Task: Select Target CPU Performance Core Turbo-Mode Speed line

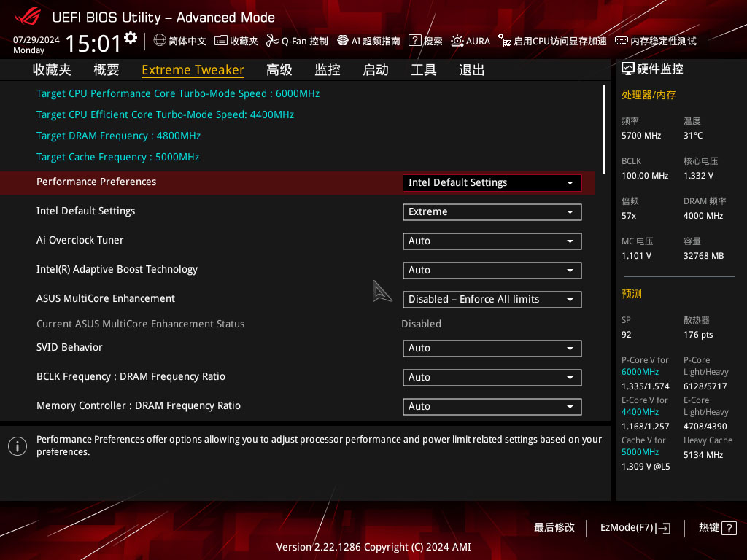Action: click(x=178, y=93)
